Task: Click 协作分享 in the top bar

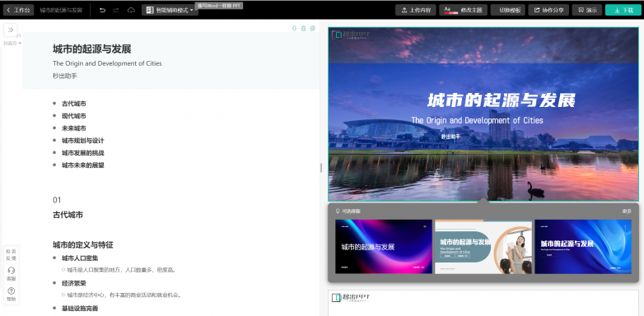Action: click(548, 10)
